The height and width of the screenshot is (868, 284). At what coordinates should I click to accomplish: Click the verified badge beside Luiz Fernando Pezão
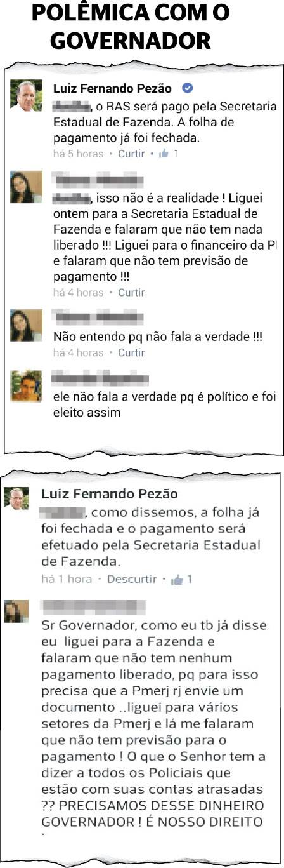pyautogui.click(x=188, y=89)
